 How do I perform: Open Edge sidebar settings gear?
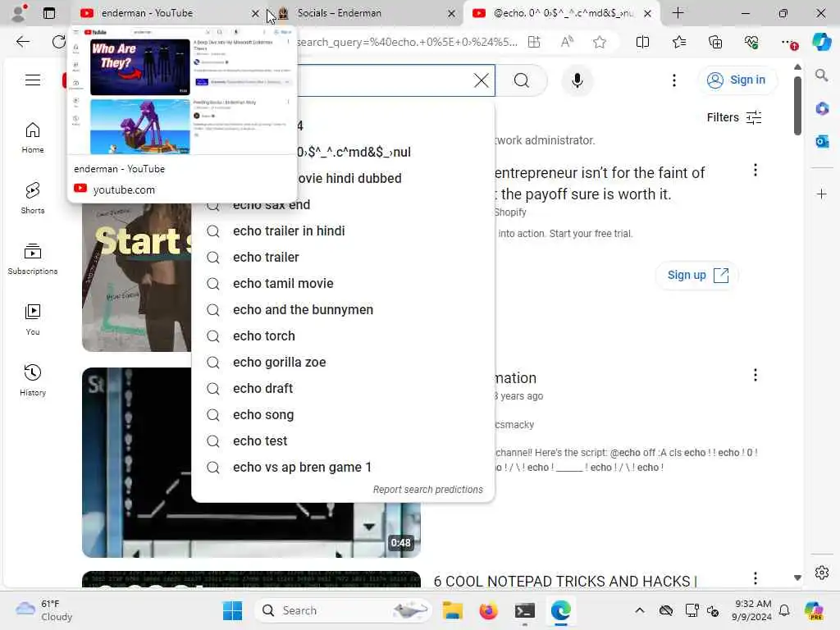click(822, 573)
